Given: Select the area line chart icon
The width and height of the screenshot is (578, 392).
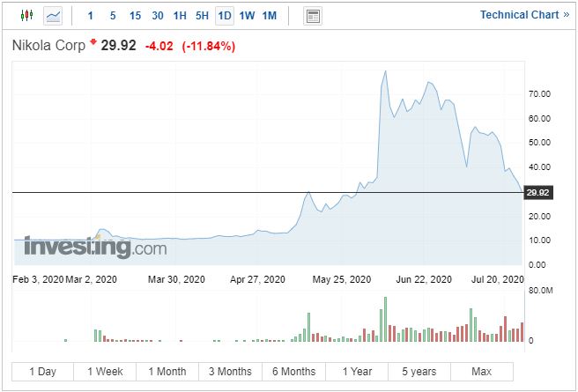Looking at the screenshot, I should 53,16.
